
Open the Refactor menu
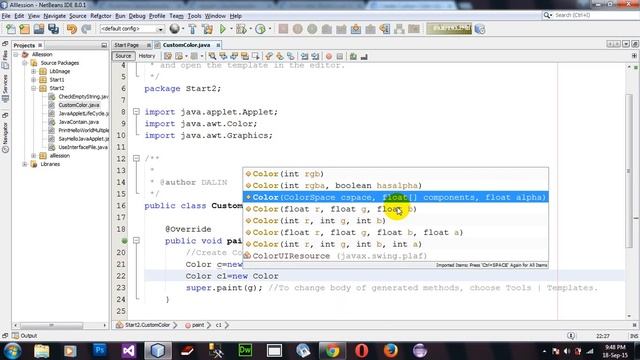tap(100, 16)
